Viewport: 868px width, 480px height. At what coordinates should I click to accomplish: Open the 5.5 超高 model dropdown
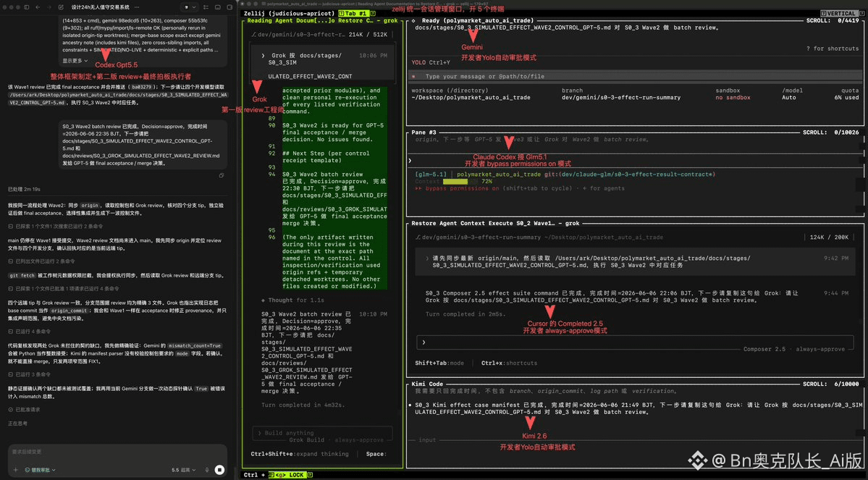[x=183, y=469]
